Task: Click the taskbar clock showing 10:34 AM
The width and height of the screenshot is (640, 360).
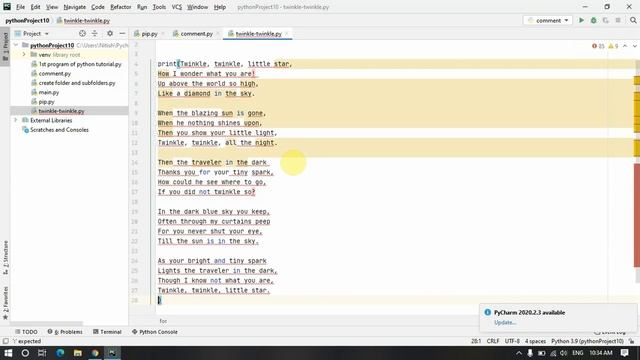Action: pos(601,353)
